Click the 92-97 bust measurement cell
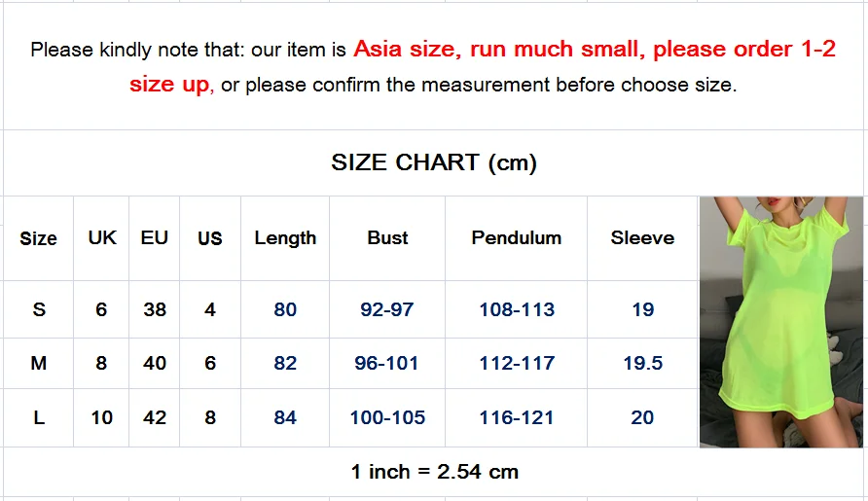 [387, 309]
